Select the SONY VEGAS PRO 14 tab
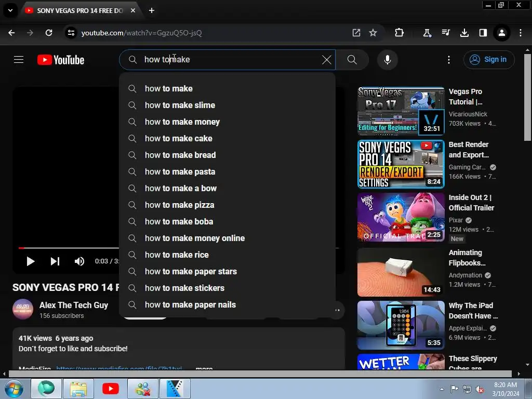 pyautogui.click(x=81, y=11)
